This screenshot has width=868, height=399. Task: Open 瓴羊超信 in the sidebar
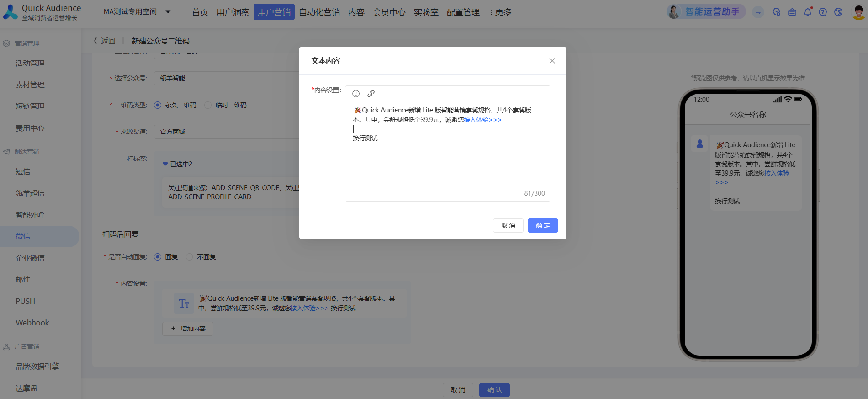coord(30,193)
